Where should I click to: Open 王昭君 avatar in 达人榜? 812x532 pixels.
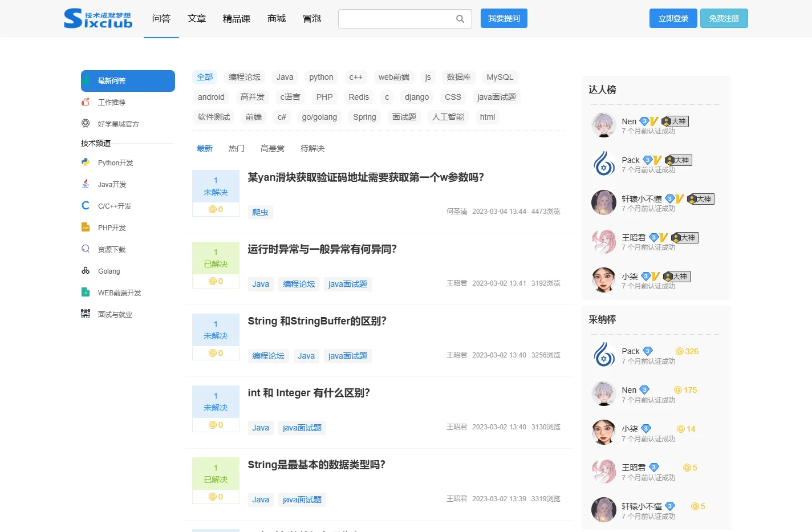(603, 241)
